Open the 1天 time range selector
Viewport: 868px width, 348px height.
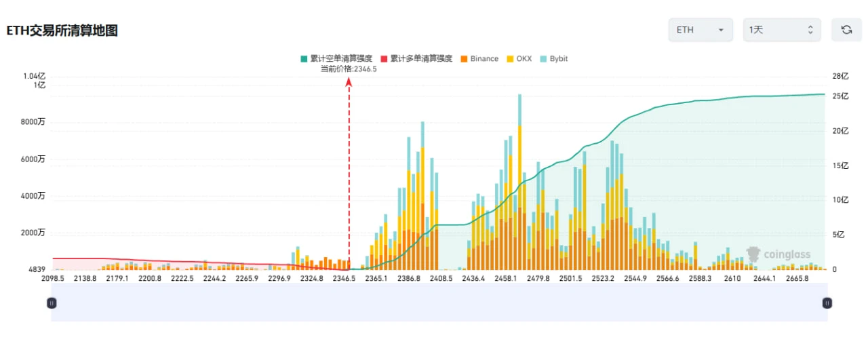[782, 30]
